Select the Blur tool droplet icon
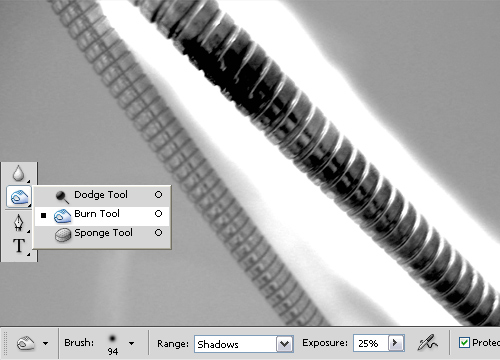The image size is (500, 360). tap(18, 173)
